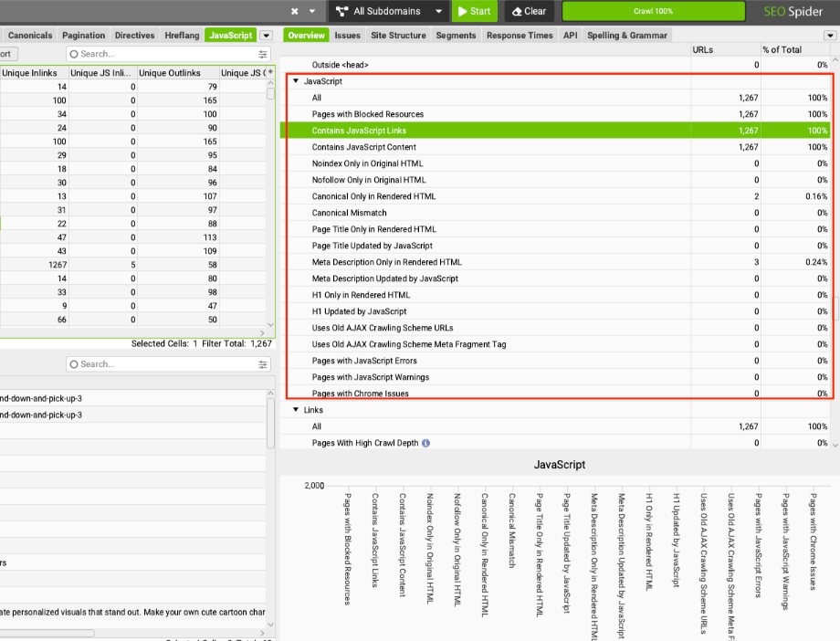Click the magnifier icon in the upper search field
Image resolution: width=840 pixels, height=641 pixels.
pos(73,54)
